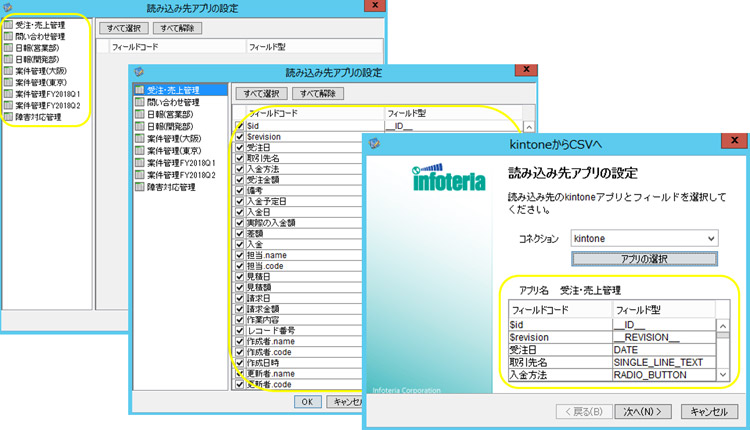Image resolution: width=750 pixels, height=430 pixels.
Task: Toggle the 見積日 field checkbox
Action: (240, 276)
